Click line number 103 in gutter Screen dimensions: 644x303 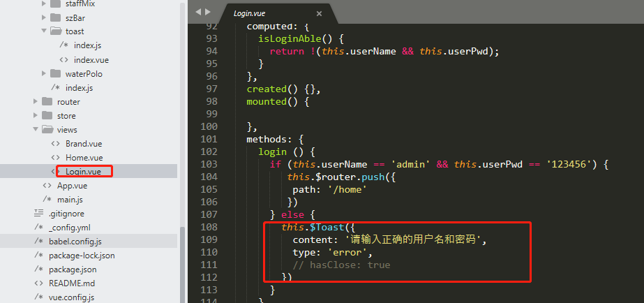209,164
